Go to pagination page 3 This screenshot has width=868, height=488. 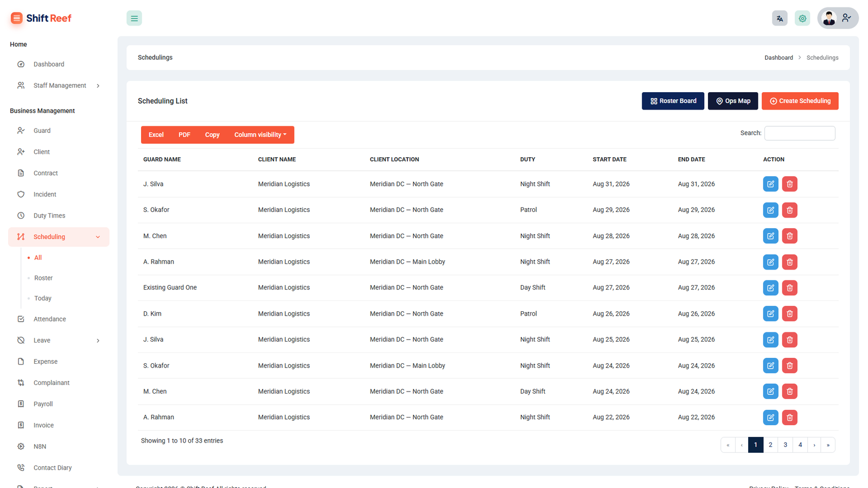click(x=785, y=445)
